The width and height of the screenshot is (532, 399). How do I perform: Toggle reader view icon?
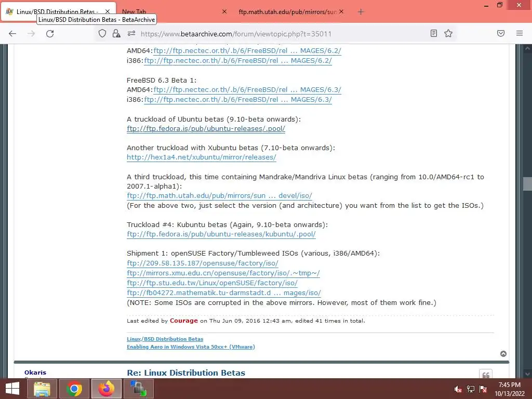click(434, 33)
